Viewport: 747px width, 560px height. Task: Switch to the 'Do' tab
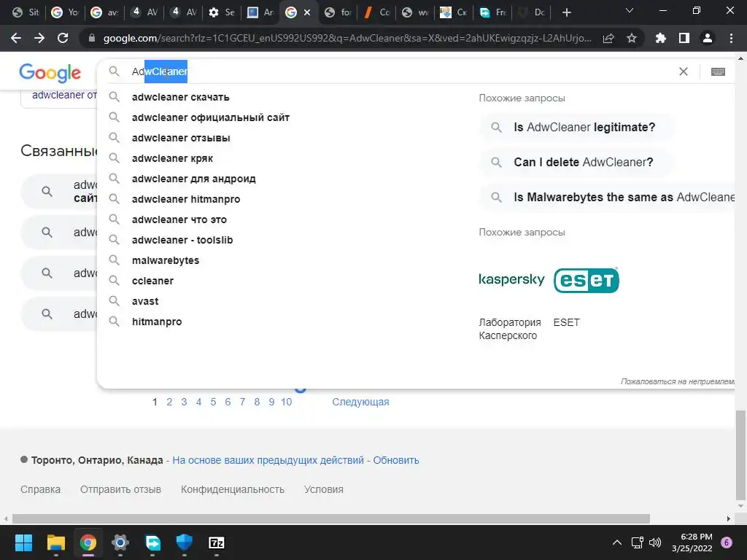532,12
